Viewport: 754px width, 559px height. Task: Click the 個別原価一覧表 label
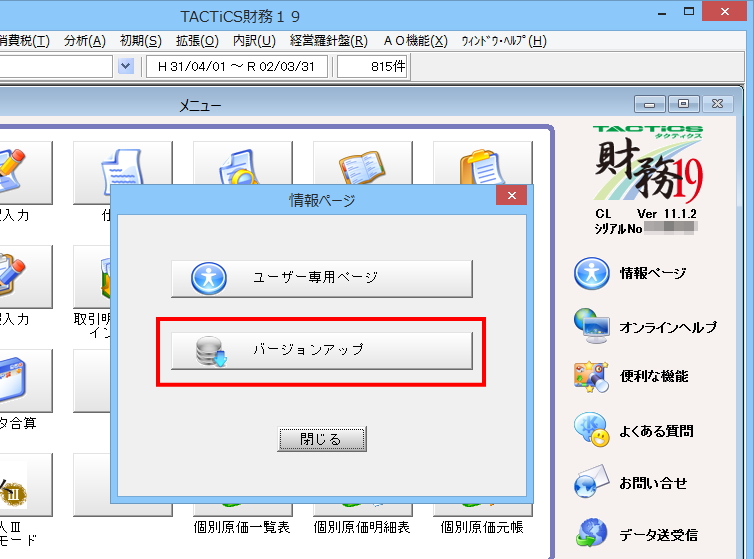[242, 527]
